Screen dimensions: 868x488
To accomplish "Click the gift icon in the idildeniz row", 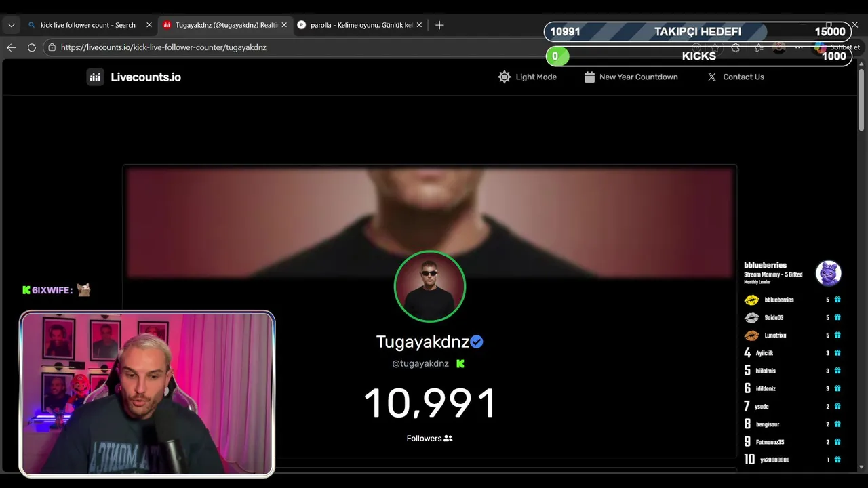I will pos(837,388).
